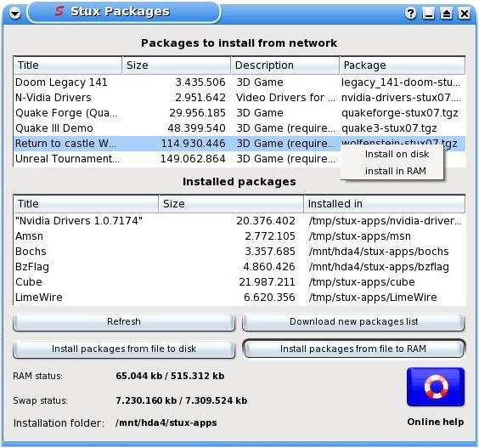Click the Online help label
Screen dimensions: 479x448
pos(436,422)
